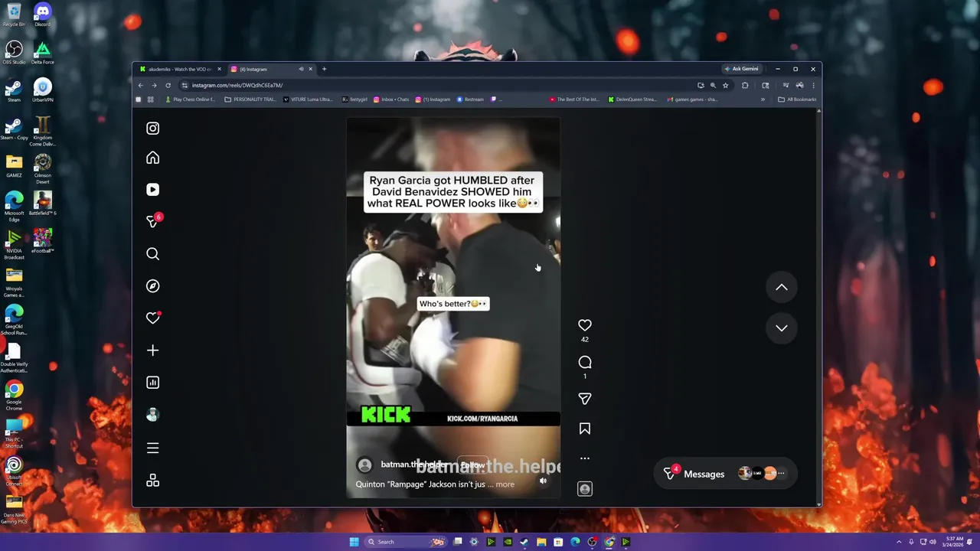Focus the instagram.com address bar
The height and width of the screenshot is (551, 980).
pyautogui.click(x=436, y=85)
